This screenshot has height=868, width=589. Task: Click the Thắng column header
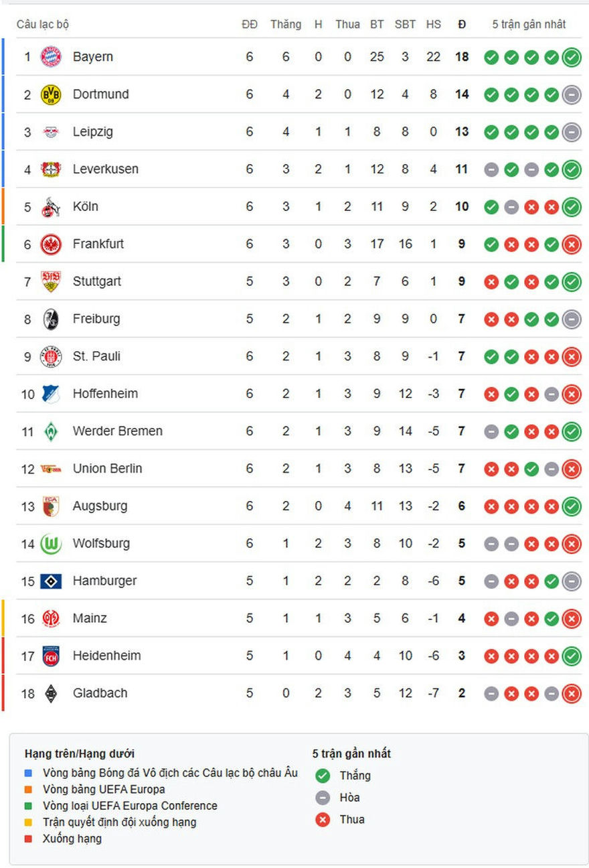(286, 24)
